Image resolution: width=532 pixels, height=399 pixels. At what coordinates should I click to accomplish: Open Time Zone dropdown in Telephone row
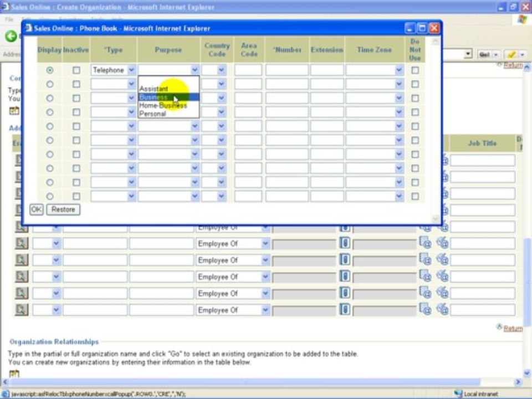tap(375, 70)
